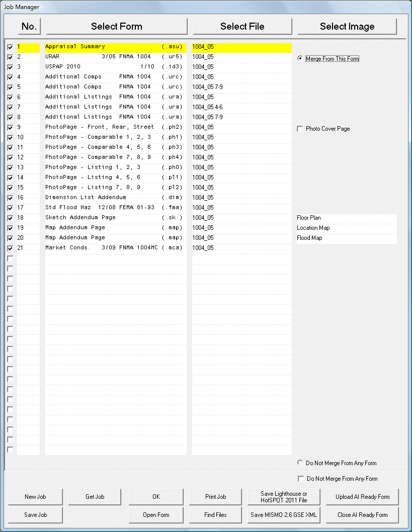Toggle checkbox for row 9 PhotoPage Front

(x=10, y=128)
